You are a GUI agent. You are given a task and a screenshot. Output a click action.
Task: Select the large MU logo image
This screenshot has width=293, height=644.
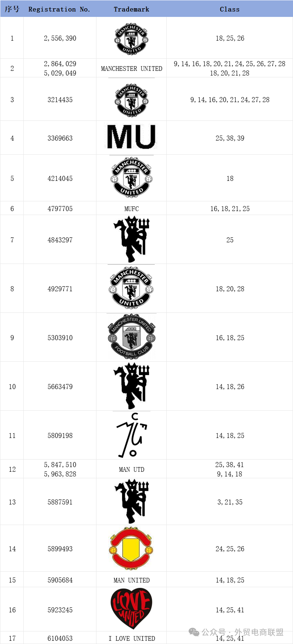point(131,137)
